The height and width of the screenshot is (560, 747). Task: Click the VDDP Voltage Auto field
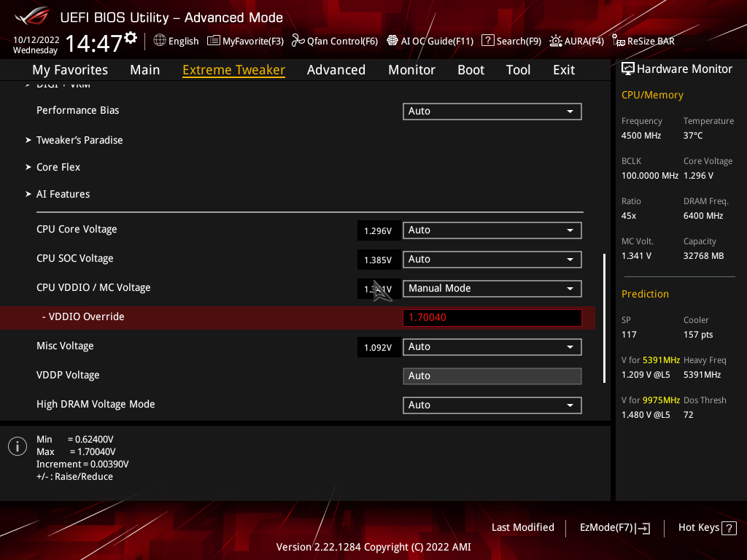point(492,376)
